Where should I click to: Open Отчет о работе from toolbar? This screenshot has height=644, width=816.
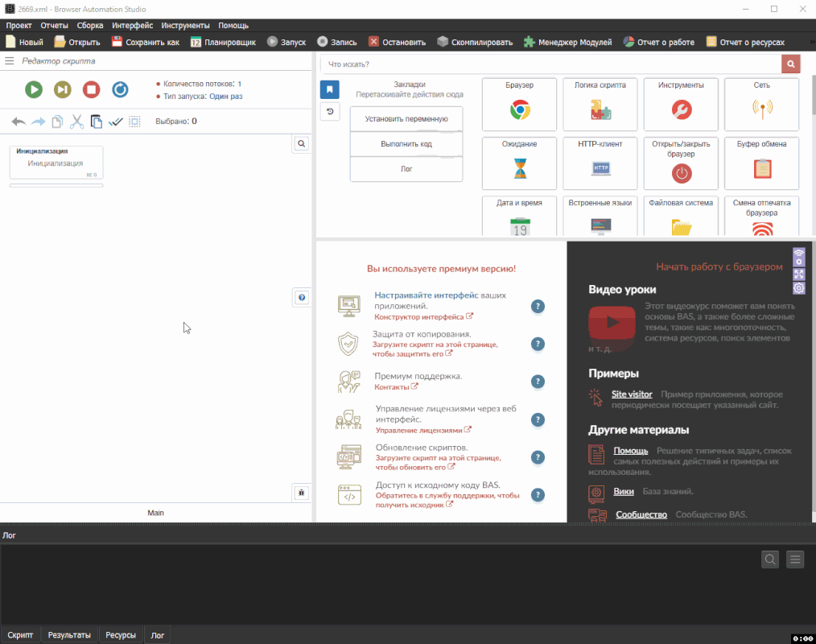[x=659, y=42]
